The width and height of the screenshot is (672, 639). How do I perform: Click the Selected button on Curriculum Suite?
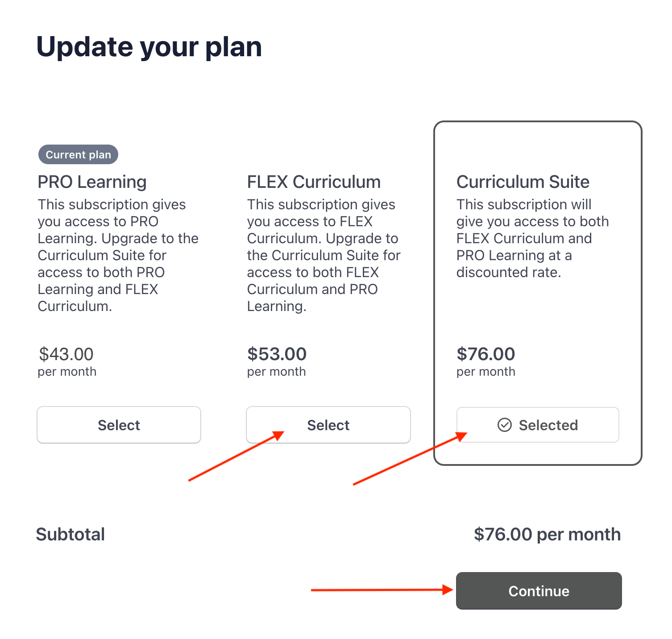537,425
